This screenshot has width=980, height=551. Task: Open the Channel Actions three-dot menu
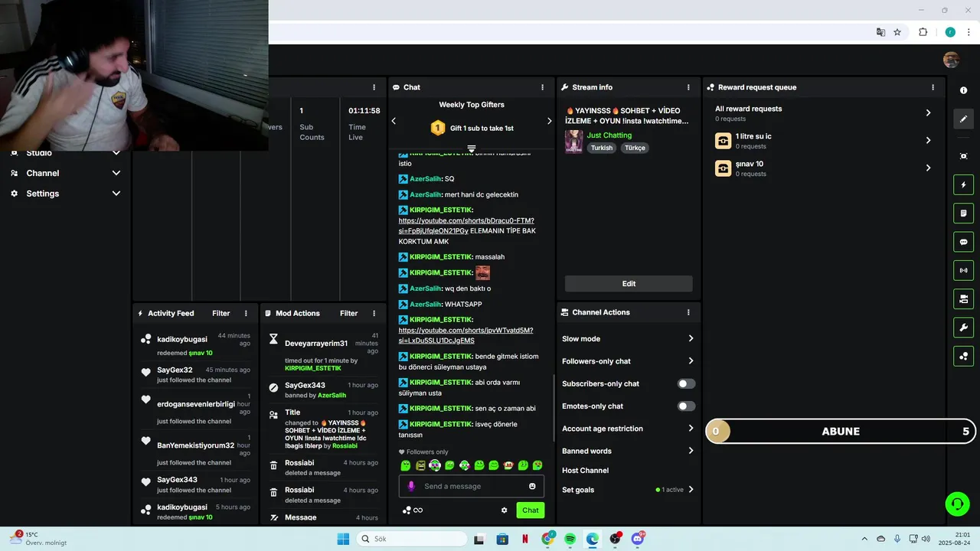688,312
